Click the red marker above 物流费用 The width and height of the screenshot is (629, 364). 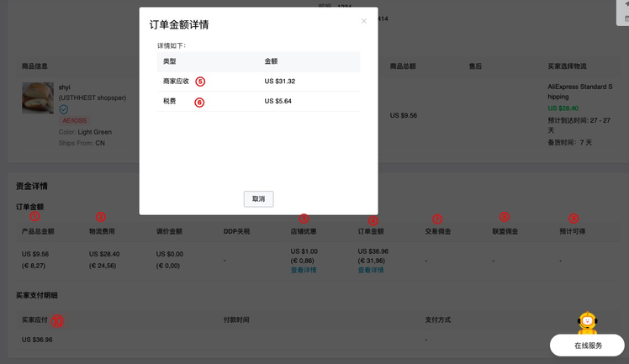101,217
